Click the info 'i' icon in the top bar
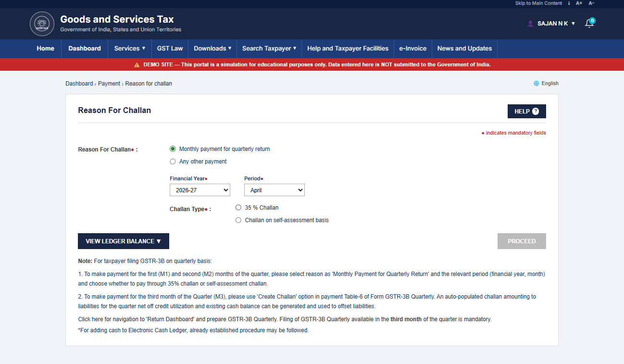Screen dimensions: 624x364 click(569, 3)
